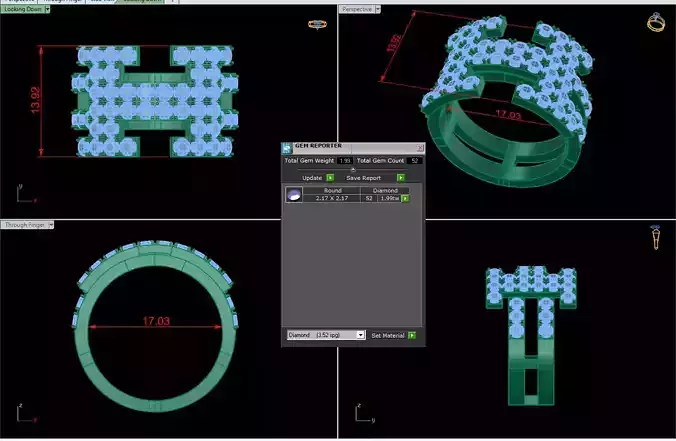Click the green Set Material arrow button
The image size is (676, 441).
click(x=412, y=335)
